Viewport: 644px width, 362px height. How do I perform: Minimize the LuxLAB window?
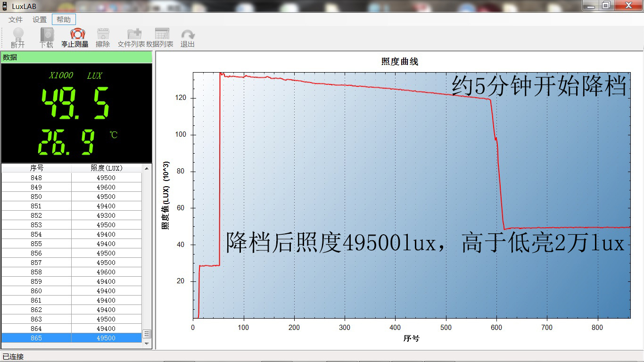591,5
